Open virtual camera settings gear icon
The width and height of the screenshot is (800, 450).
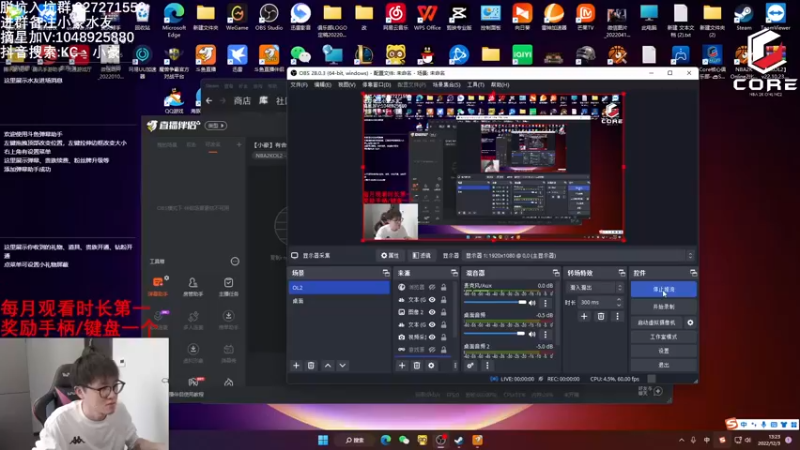pyautogui.click(x=690, y=322)
